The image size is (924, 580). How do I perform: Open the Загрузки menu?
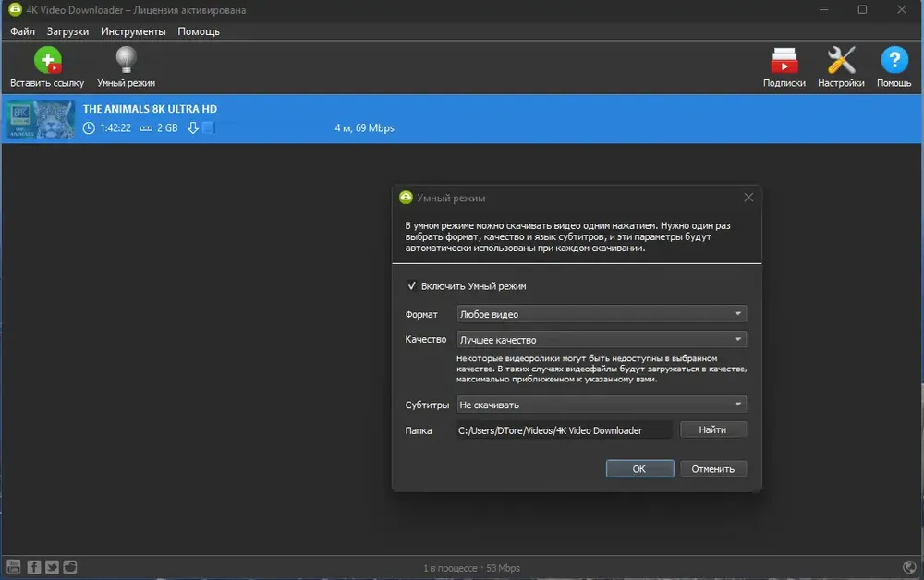coord(67,31)
